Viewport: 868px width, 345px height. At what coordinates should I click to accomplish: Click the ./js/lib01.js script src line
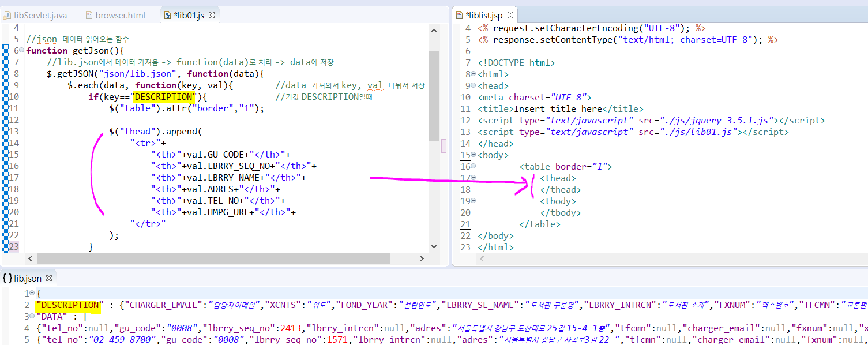[x=633, y=132]
